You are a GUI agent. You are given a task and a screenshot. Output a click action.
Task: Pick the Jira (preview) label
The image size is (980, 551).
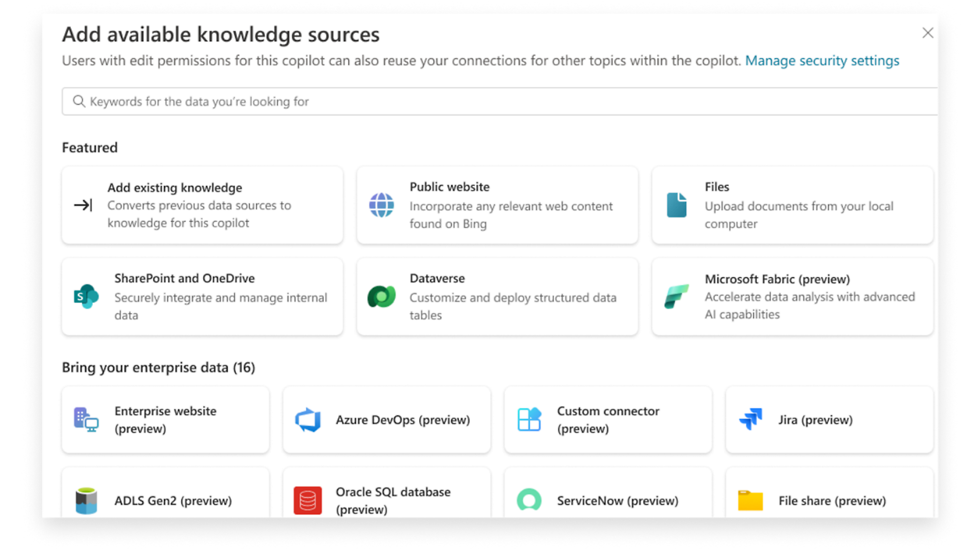816,420
